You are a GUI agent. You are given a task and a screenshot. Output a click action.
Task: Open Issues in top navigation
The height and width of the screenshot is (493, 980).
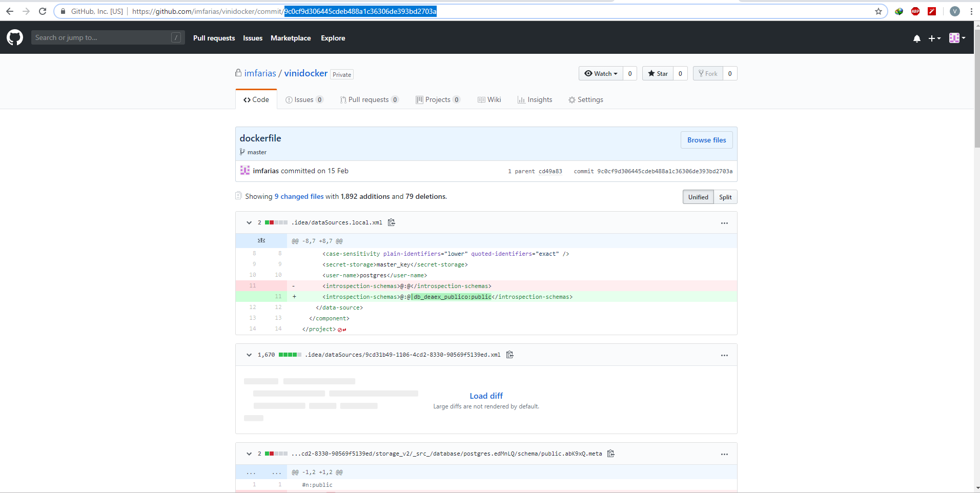253,38
